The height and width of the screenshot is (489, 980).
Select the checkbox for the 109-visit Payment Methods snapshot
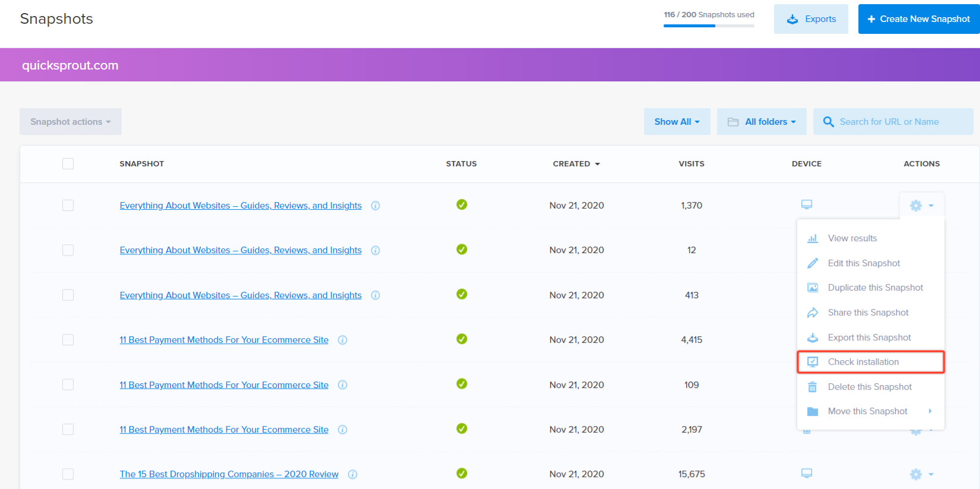(68, 385)
